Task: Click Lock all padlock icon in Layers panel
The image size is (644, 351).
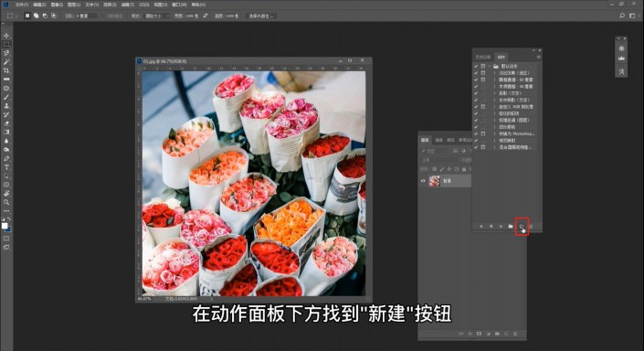Action: [x=464, y=169]
